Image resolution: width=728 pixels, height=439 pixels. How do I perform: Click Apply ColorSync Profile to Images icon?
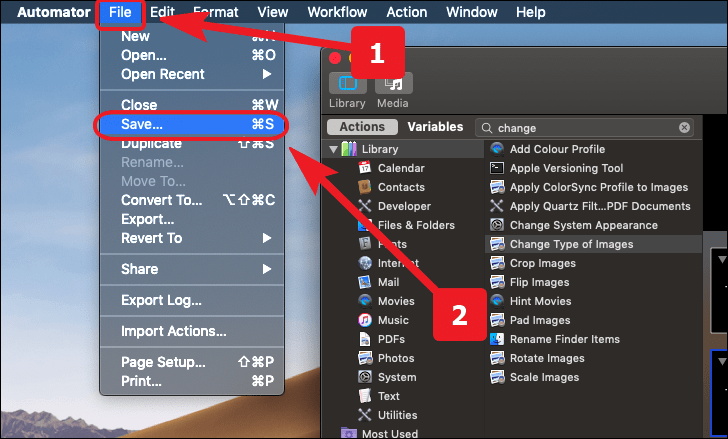pyautogui.click(x=497, y=187)
